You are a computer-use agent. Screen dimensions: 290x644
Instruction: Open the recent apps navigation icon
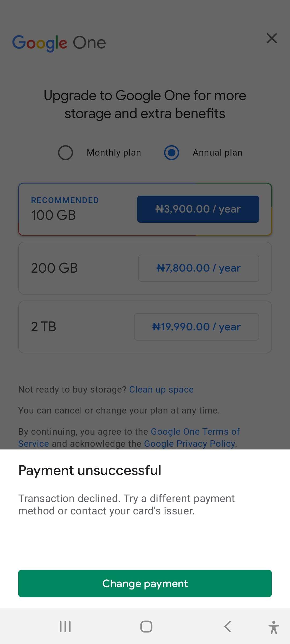point(65,627)
